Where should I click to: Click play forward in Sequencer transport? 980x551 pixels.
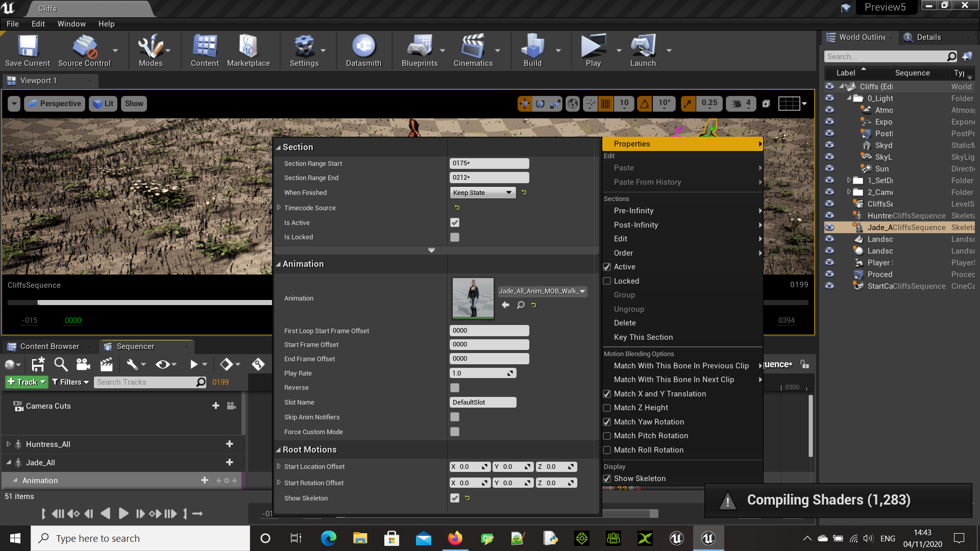(x=123, y=514)
